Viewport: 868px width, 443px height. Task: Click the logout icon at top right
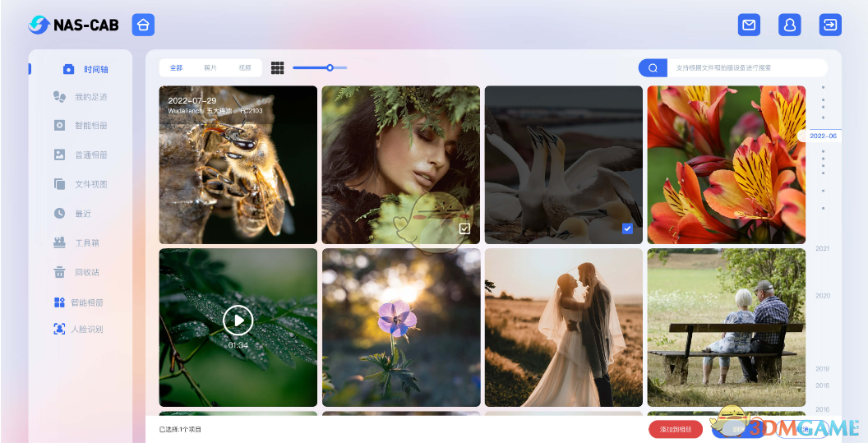pyautogui.click(x=830, y=25)
